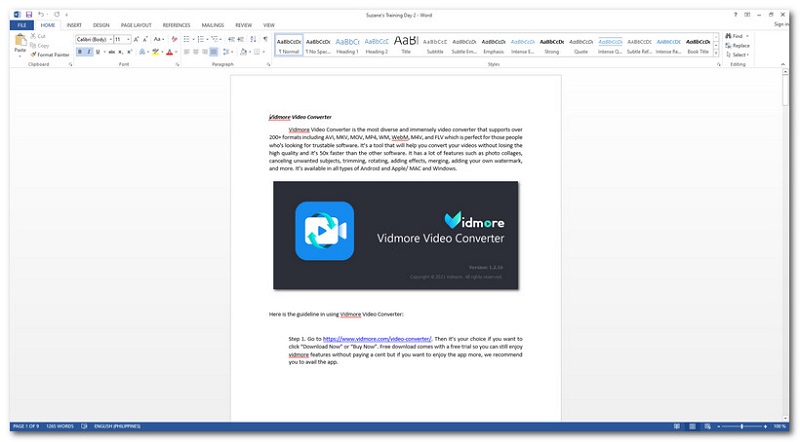Toggle bold formatting
The image size is (800, 442).
click(x=80, y=52)
